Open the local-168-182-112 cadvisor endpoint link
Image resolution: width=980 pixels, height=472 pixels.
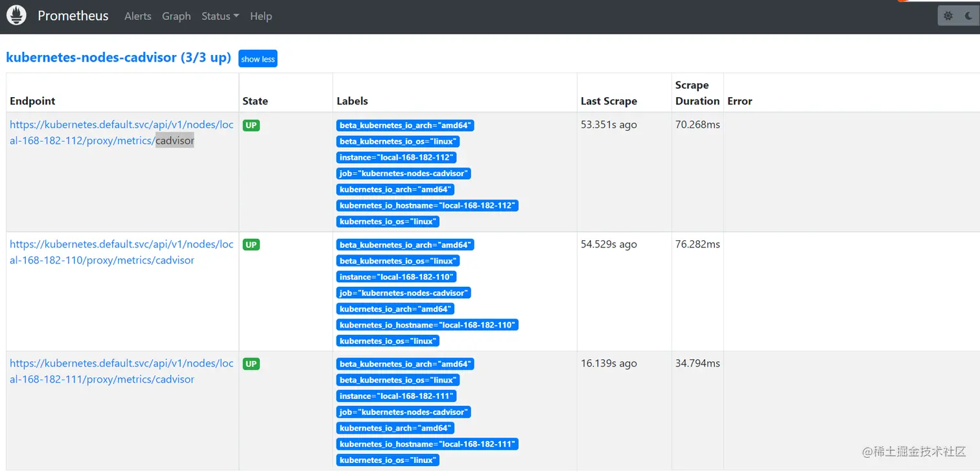[121, 133]
